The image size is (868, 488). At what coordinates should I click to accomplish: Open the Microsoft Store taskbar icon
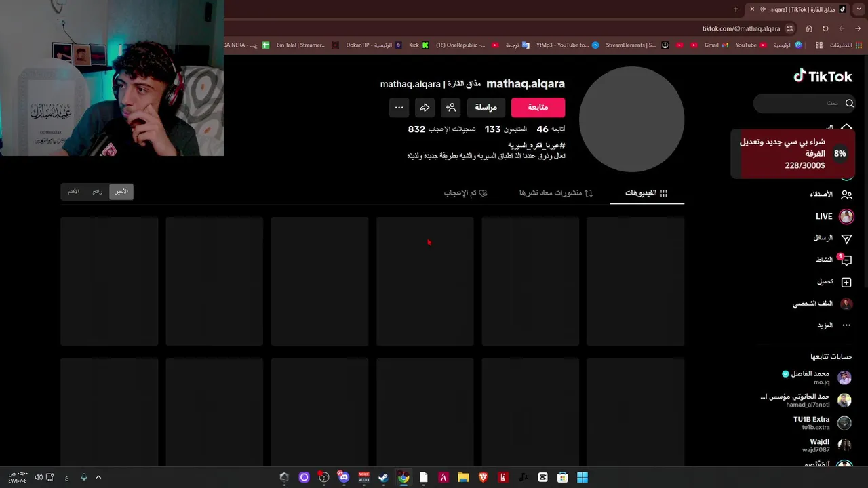point(562,477)
